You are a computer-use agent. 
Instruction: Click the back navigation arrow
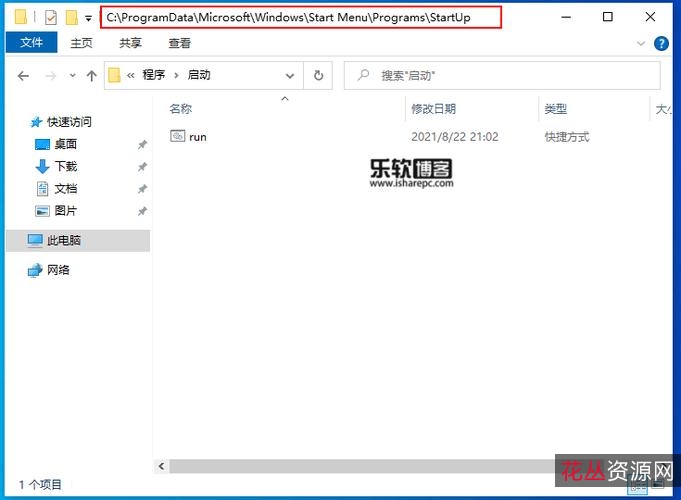pos(23,76)
